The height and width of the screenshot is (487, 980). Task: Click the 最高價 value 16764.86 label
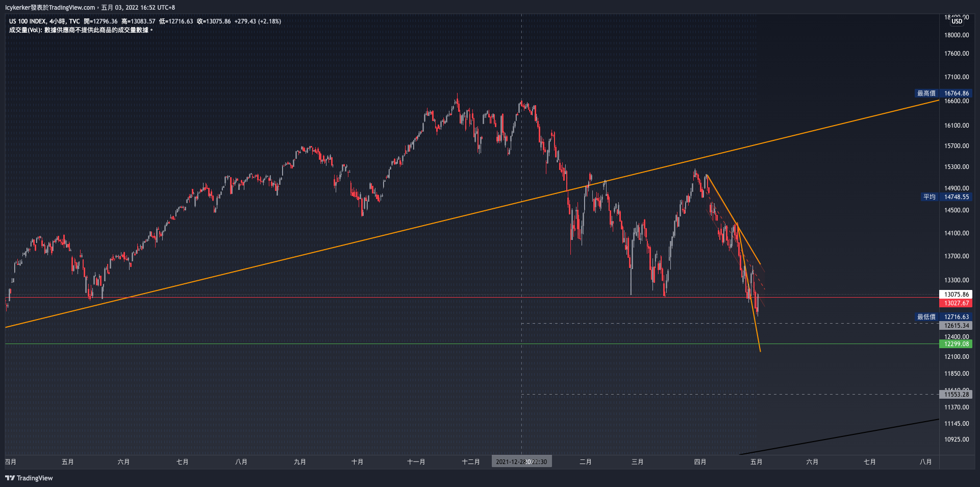tap(956, 93)
